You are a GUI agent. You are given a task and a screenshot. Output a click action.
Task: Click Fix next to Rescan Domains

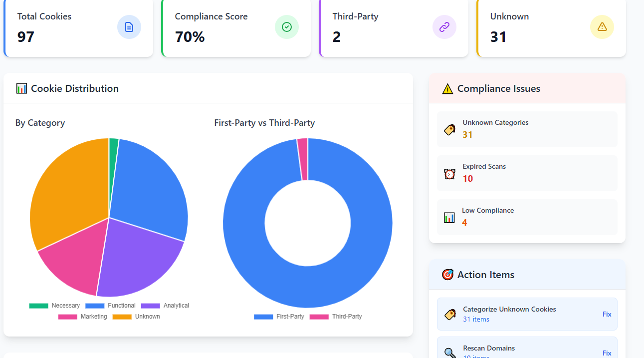tap(607, 353)
